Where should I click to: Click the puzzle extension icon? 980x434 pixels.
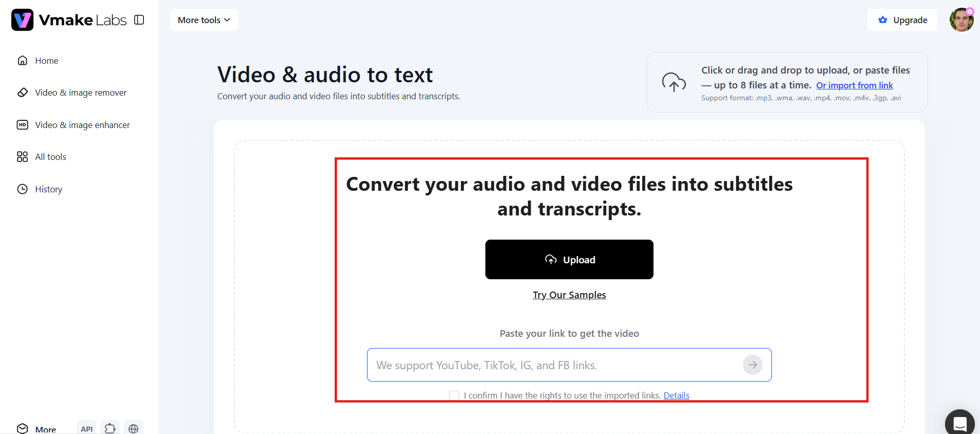110,428
